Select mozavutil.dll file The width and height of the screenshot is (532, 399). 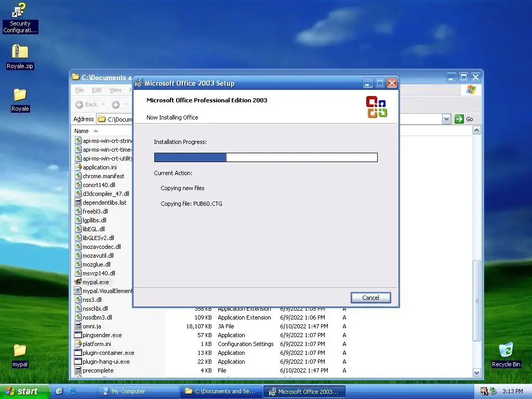pos(94,256)
